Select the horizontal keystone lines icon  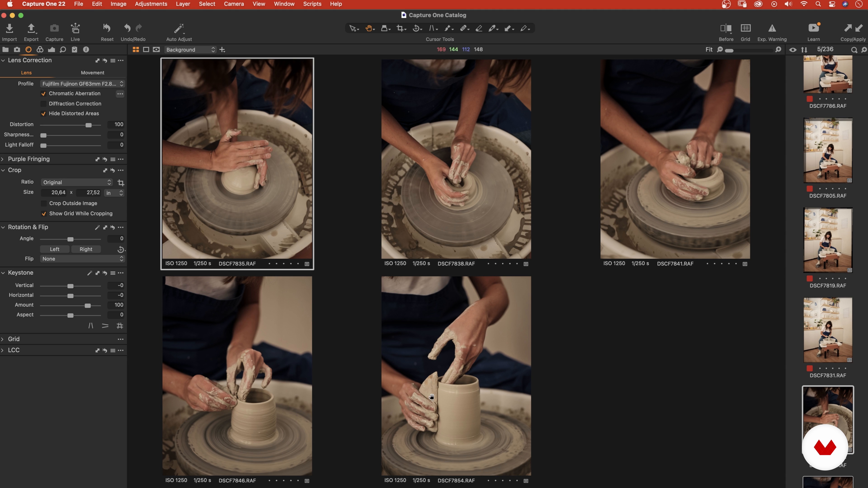pos(105,326)
